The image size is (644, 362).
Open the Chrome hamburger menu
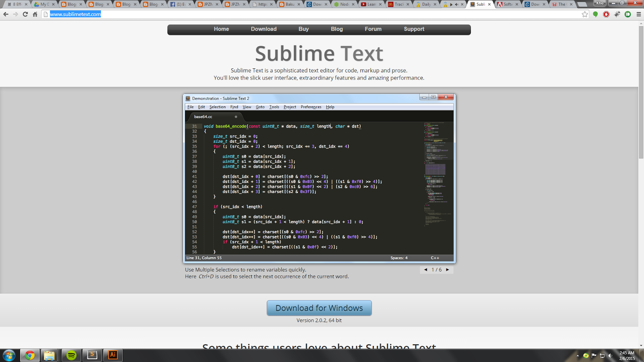click(639, 14)
